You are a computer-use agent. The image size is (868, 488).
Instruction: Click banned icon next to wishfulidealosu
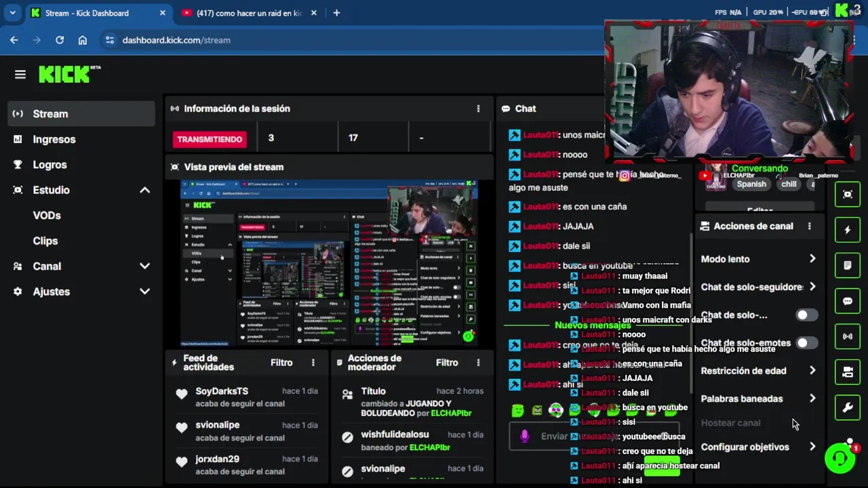pyautogui.click(x=347, y=437)
